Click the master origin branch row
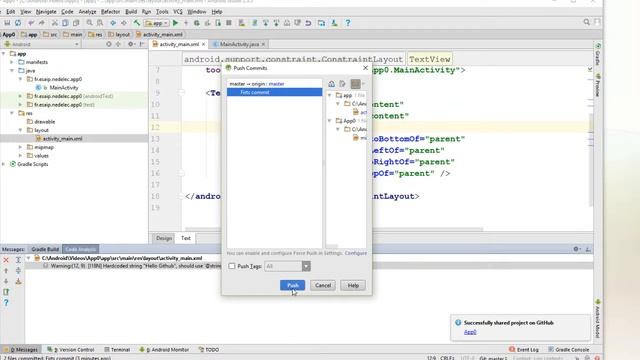The height and width of the screenshot is (360, 640). coord(274,84)
